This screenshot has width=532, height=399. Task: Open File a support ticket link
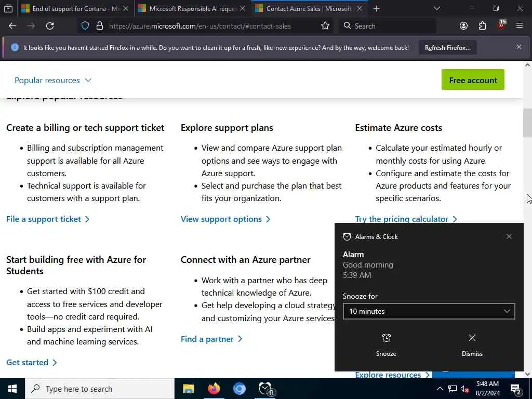point(48,219)
